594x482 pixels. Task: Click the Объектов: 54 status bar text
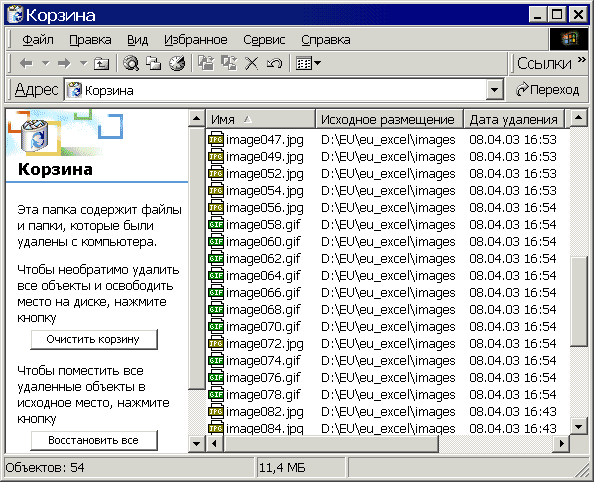coord(45,468)
